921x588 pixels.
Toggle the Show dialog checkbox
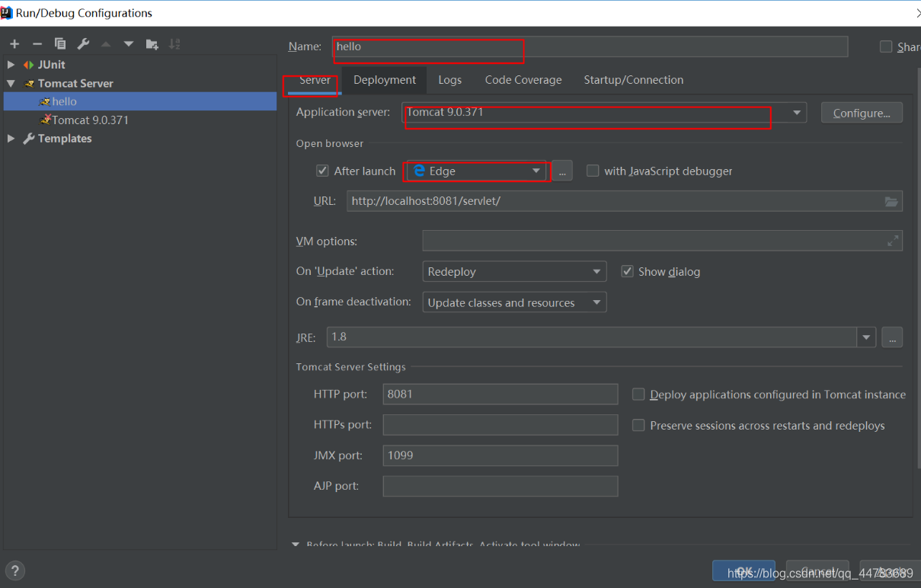(627, 271)
